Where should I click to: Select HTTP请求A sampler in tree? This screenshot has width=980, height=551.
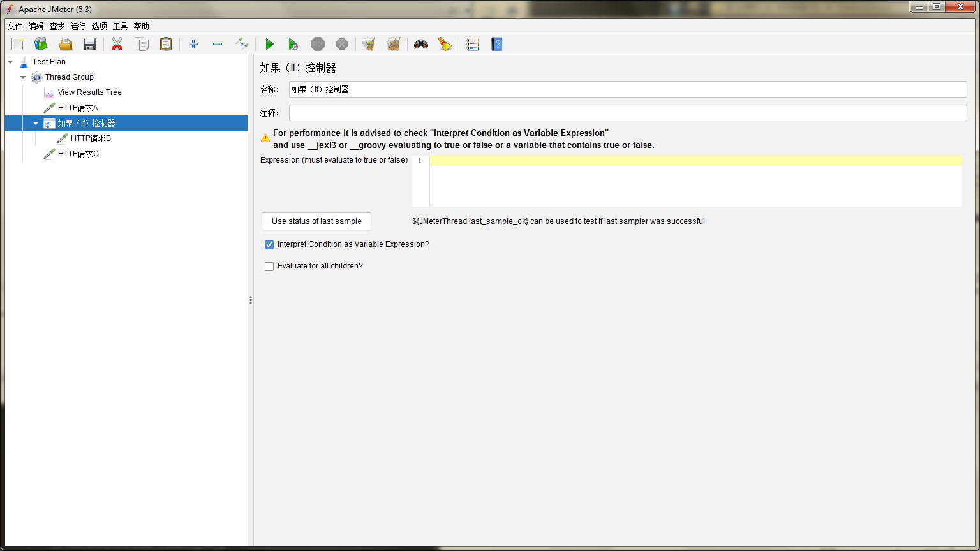point(78,108)
